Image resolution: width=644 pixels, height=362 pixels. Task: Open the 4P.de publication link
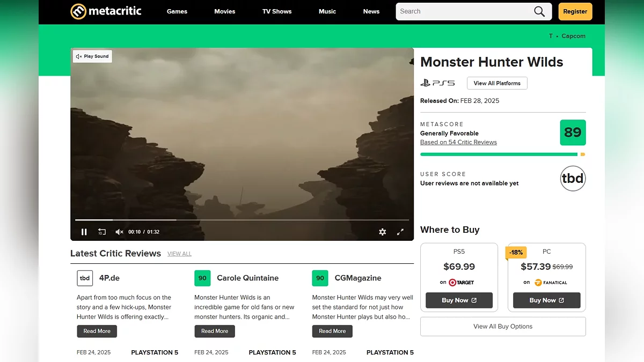tap(109, 278)
